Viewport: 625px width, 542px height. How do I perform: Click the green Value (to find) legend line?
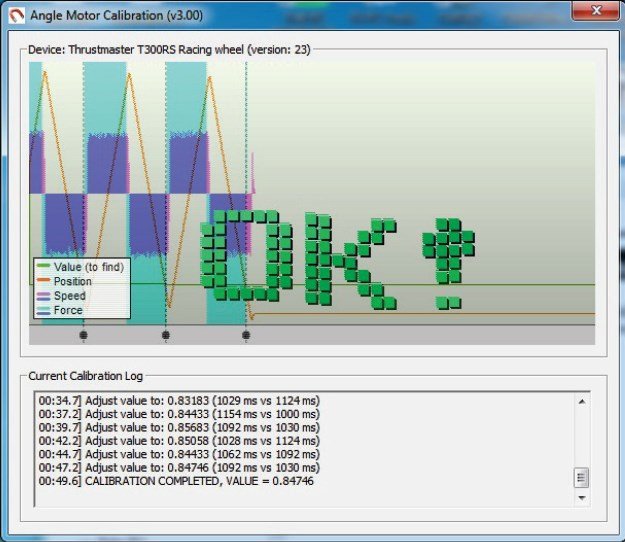pos(44,268)
